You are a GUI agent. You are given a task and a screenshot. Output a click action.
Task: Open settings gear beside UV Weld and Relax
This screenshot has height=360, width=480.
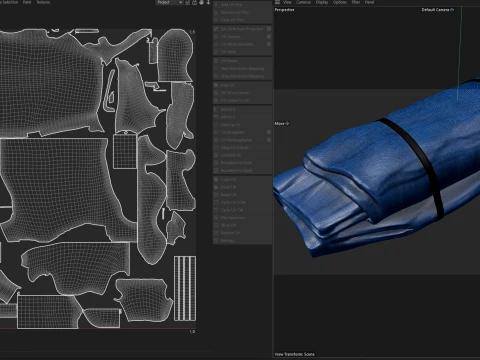[x=269, y=44]
